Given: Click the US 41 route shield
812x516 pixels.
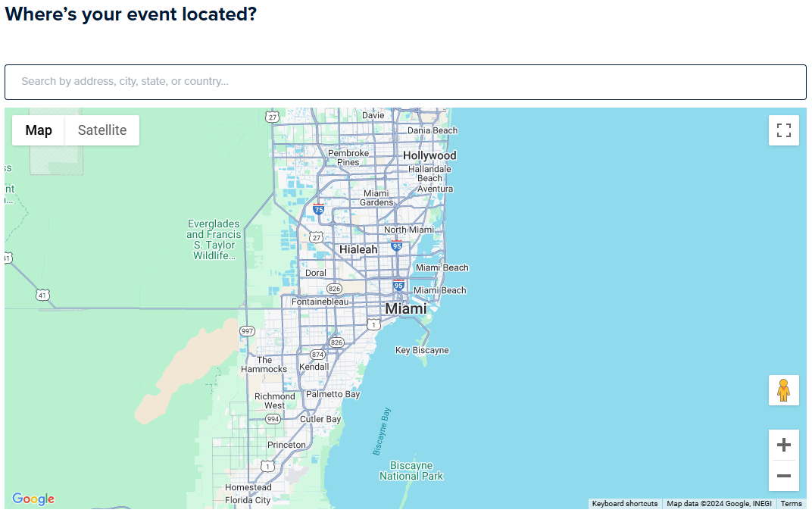Looking at the screenshot, I should [41, 294].
